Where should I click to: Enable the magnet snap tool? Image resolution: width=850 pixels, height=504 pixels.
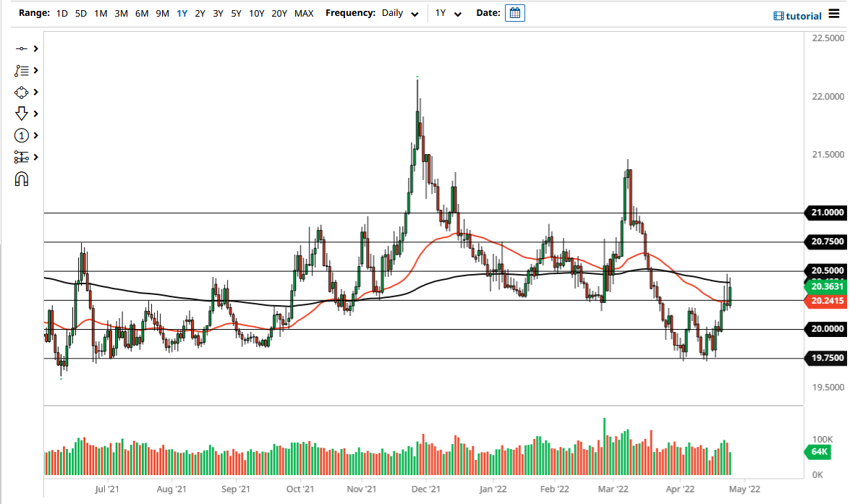22,179
